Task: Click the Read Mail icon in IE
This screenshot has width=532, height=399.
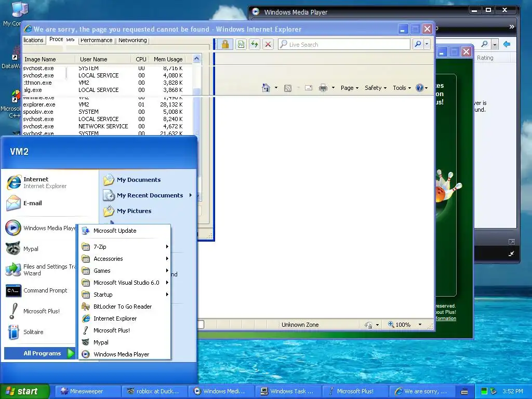Action: point(309,88)
